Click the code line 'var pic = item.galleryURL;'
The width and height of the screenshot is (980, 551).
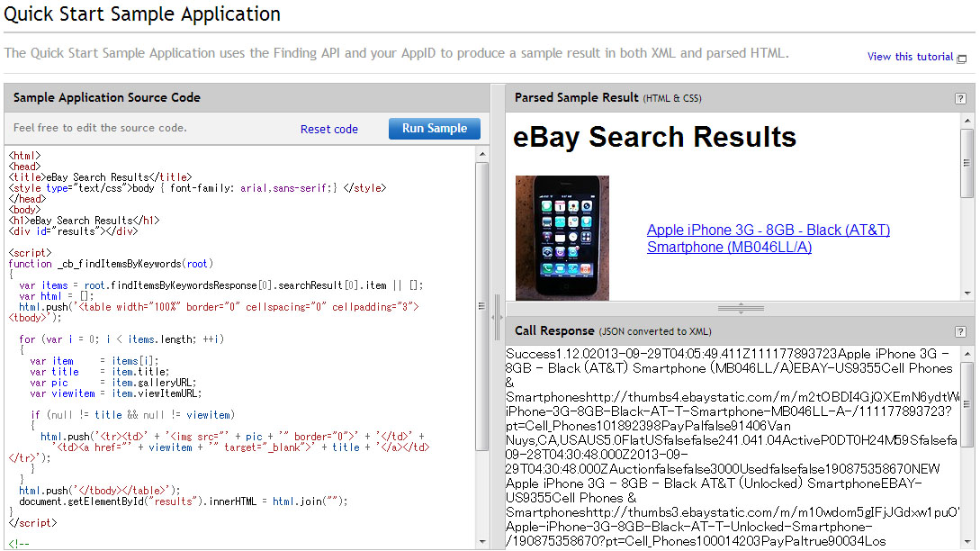click(x=113, y=383)
